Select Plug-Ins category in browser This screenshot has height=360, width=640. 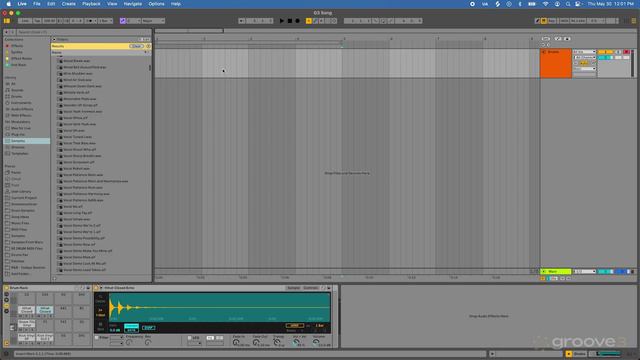[x=18, y=134]
